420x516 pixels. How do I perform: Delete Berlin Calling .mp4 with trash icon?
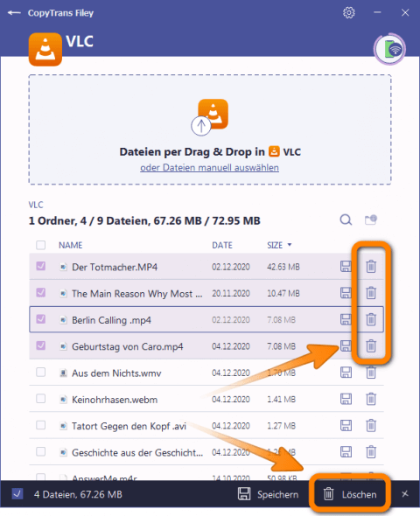pyautogui.click(x=371, y=319)
